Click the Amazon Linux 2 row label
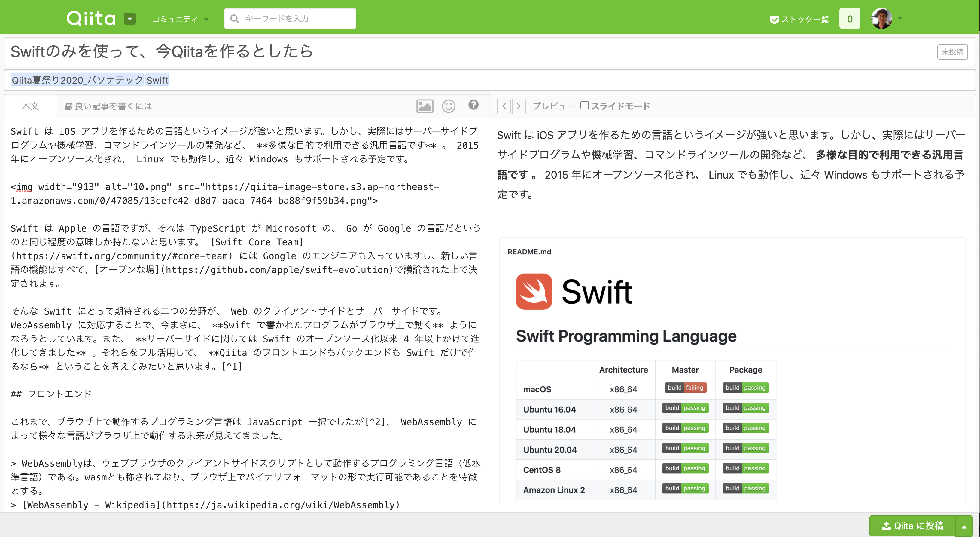Screen dimensions: 980x537 pos(554,490)
